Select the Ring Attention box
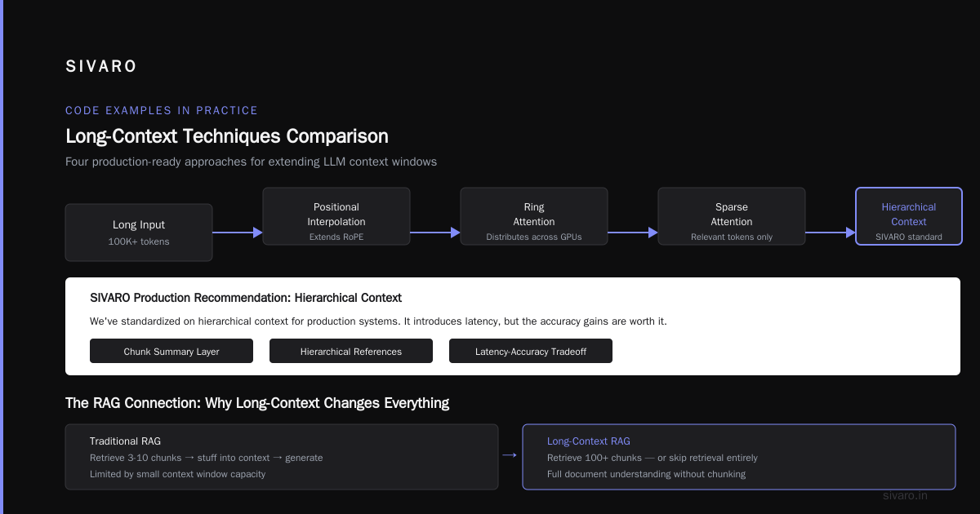Screen dimensions: 980x514 coord(534,216)
